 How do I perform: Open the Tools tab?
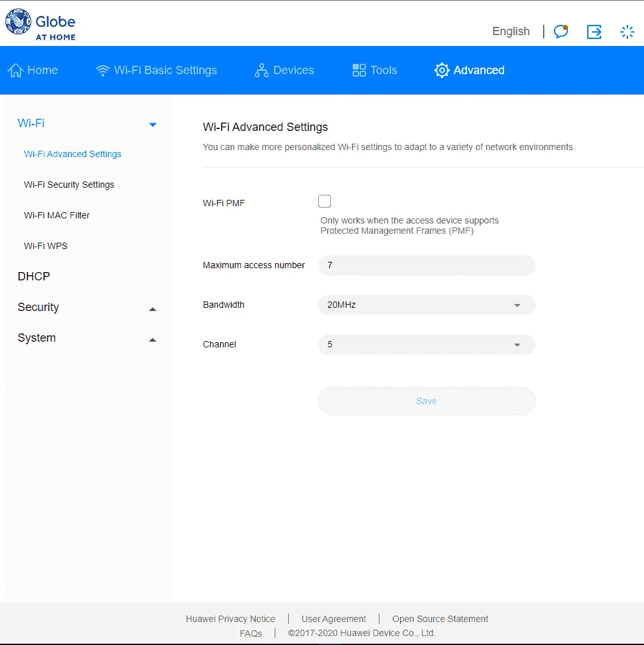374,70
